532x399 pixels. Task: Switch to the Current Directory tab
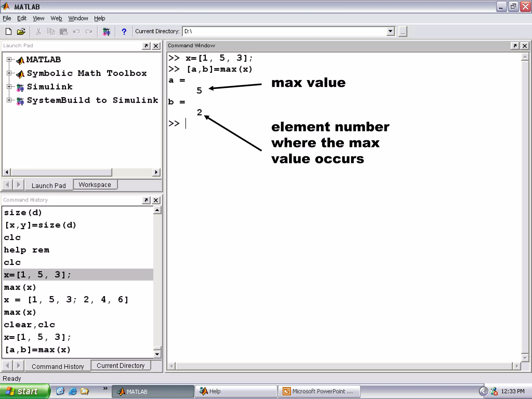(x=121, y=365)
